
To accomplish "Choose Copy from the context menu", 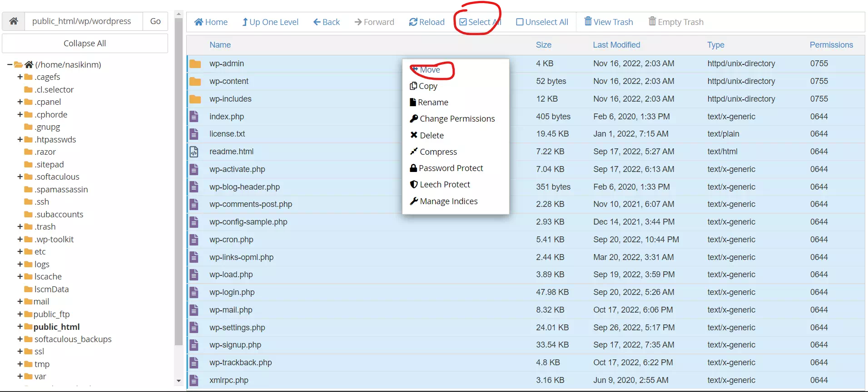I will (424, 86).
